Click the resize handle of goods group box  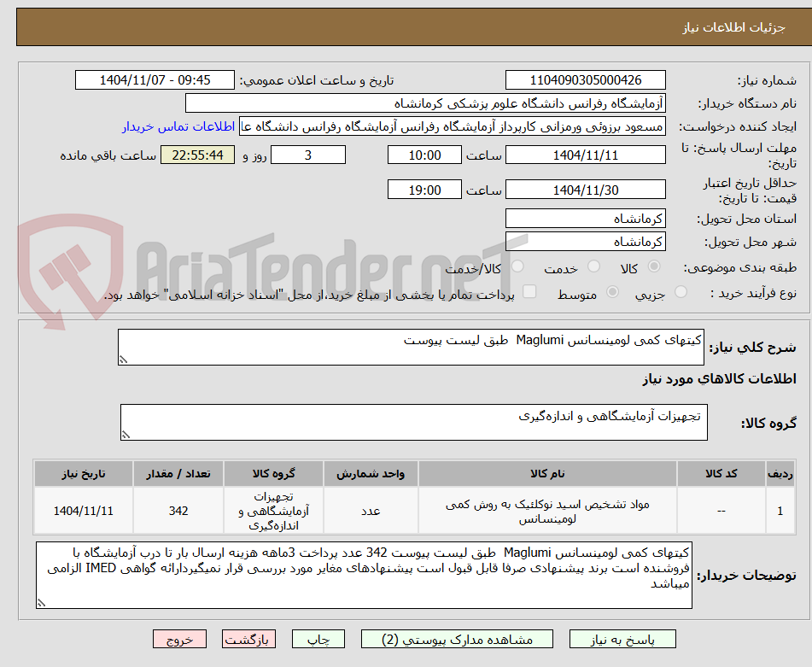point(126,435)
